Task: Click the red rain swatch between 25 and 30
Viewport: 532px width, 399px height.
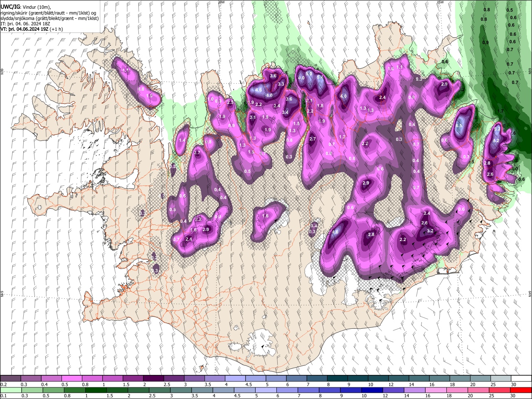Action: tap(500, 390)
